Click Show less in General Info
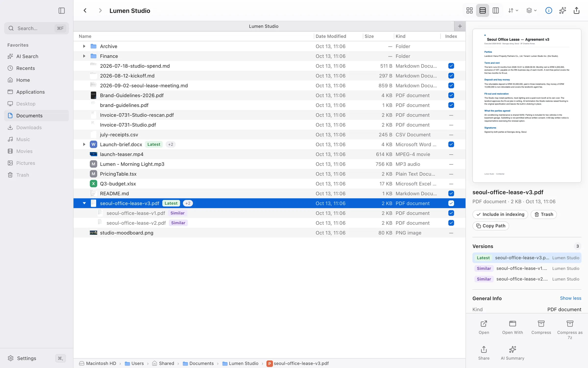 click(x=570, y=298)
